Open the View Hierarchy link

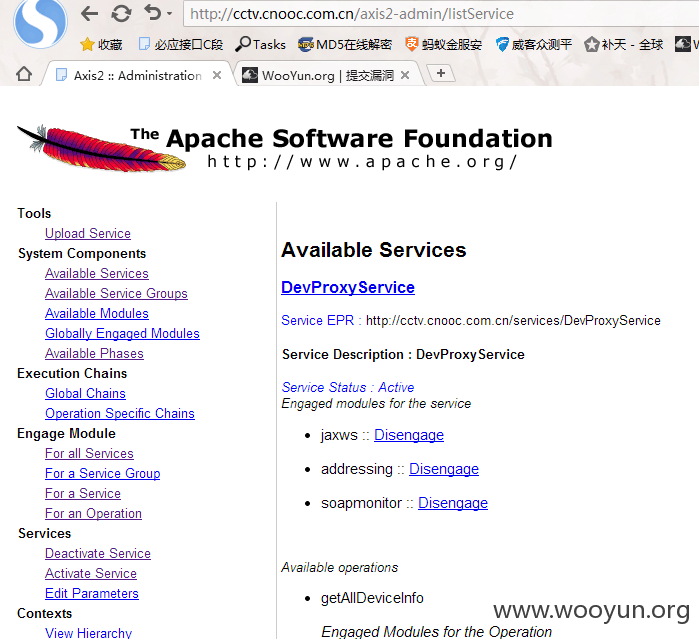88,633
